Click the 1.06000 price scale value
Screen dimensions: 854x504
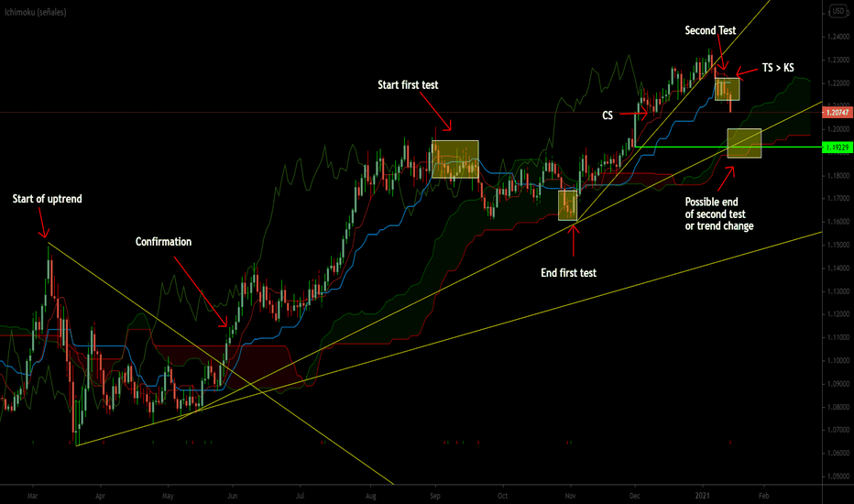[x=838, y=453]
